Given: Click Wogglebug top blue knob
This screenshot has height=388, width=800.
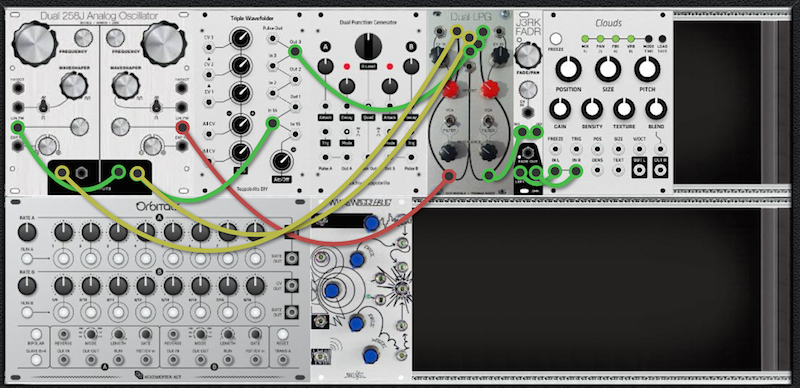Looking at the screenshot, I should click(x=371, y=223).
